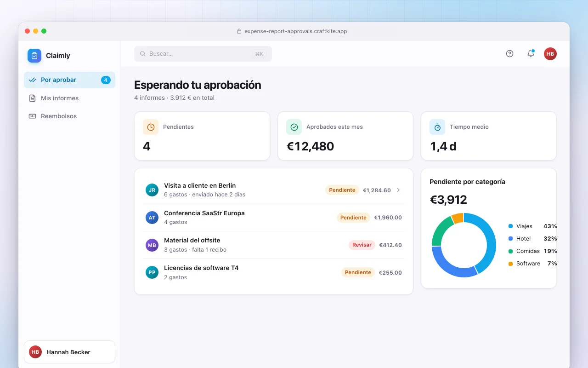Viewport: 588px width, 368px height.
Task: Click the AT avatar on SaaStr report
Action: (152, 218)
